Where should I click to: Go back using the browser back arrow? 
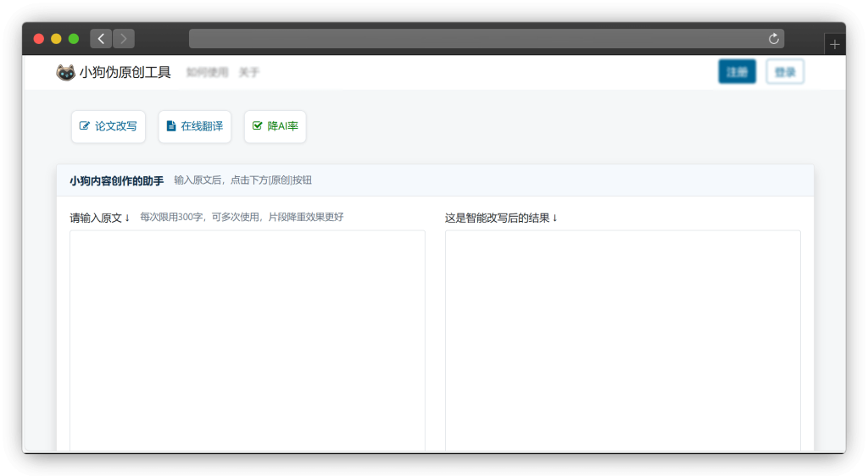101,38
